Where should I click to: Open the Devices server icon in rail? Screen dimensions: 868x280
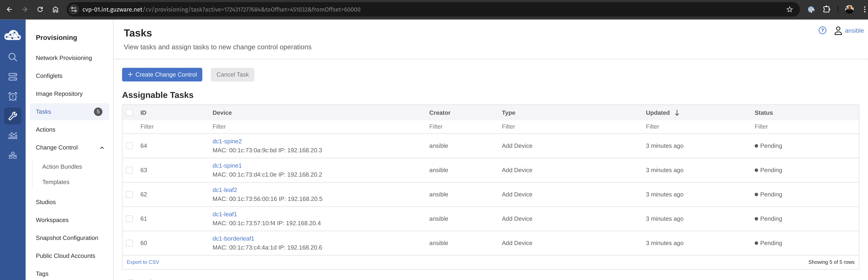[12, 77]
